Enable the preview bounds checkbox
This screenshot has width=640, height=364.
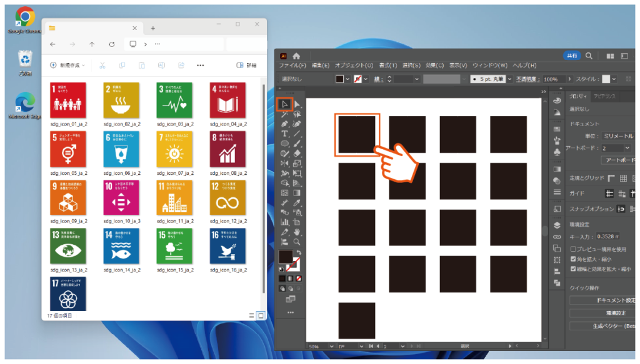tap(573, 249)
